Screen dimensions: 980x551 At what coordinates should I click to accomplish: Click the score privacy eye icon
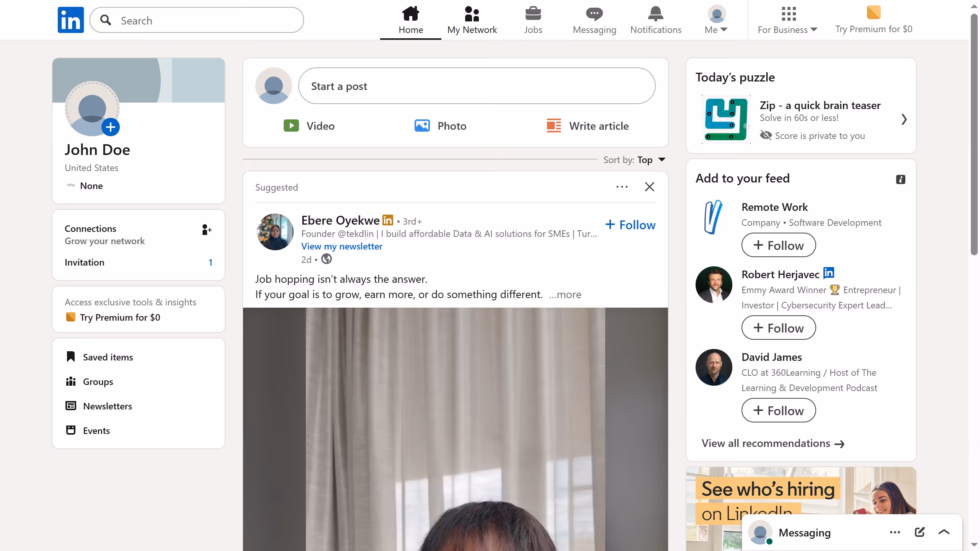pyautogui.click(x=766, y=135)
